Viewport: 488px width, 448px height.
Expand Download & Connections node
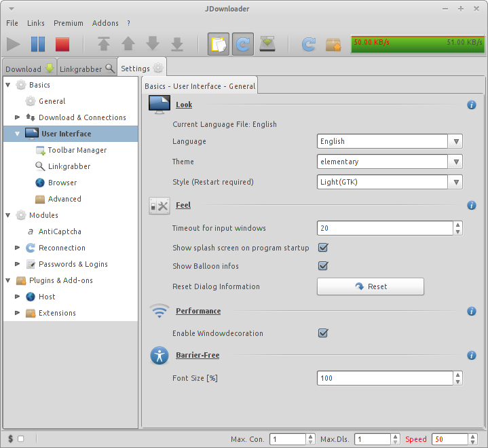point(18,117)
